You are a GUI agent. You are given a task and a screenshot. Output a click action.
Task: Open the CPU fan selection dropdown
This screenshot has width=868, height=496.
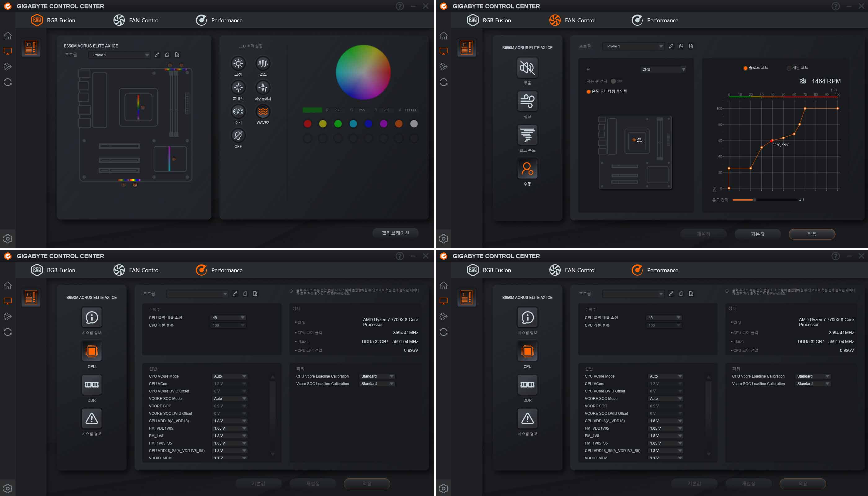tap(663, 69)
